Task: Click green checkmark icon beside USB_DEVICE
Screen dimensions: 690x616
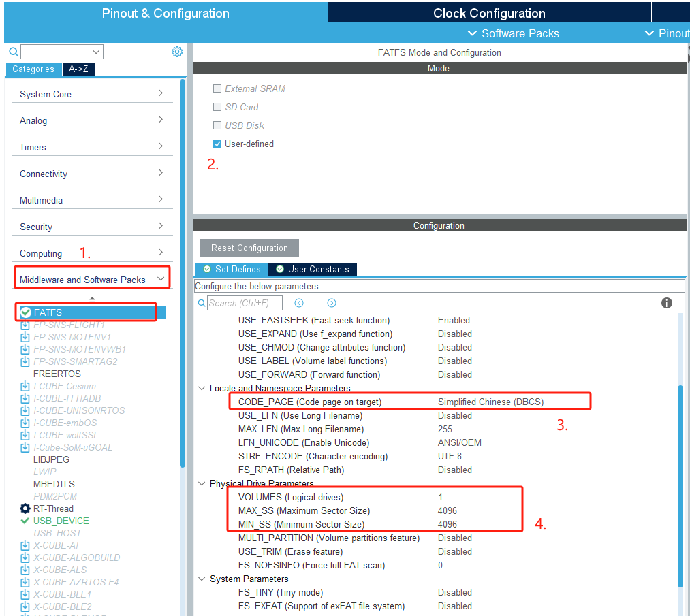Action: tap(25, 521)
